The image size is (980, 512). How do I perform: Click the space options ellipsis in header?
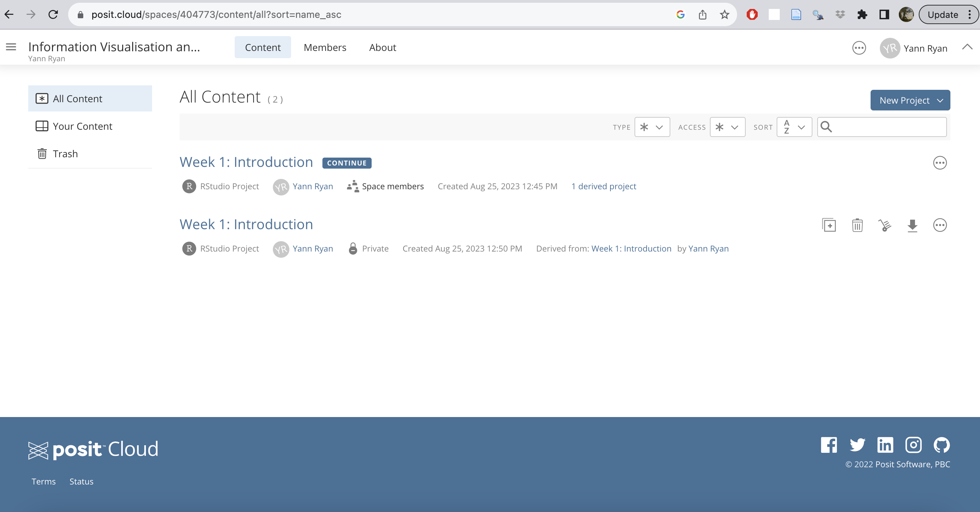click(859, 48)
